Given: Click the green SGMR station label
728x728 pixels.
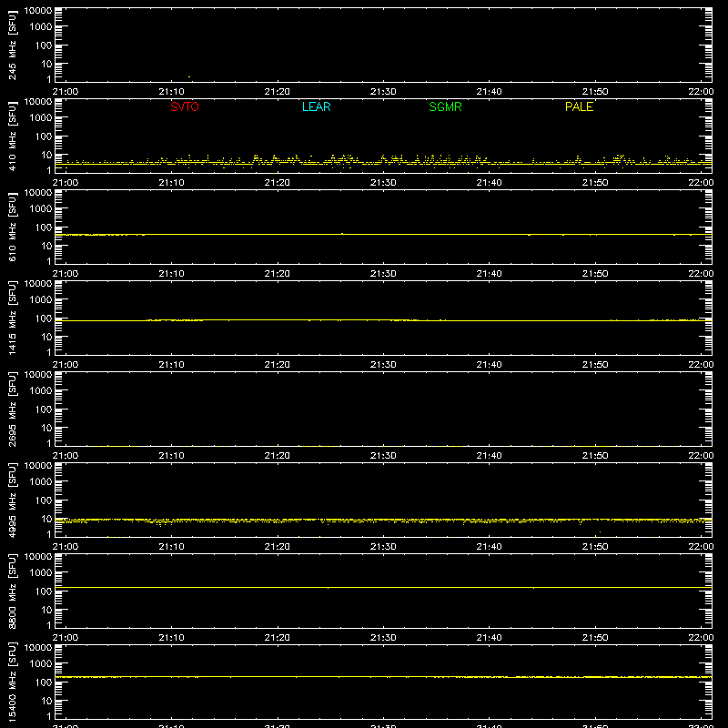Looking at the screenshot, I should click(x=445, y=106).
